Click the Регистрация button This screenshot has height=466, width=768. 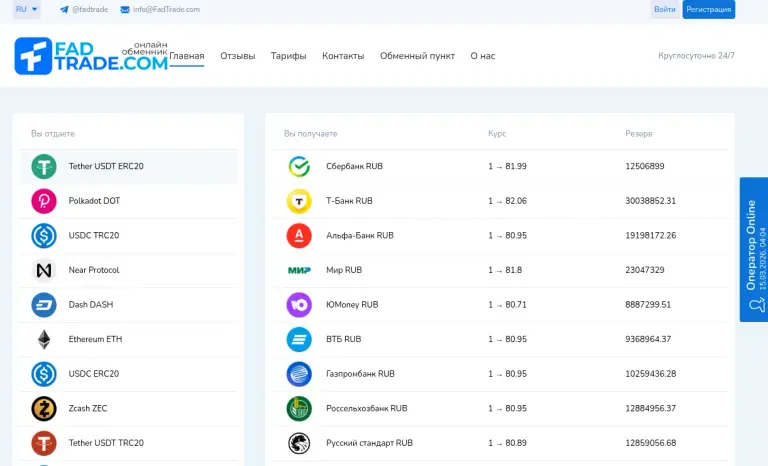pos(708,9)
